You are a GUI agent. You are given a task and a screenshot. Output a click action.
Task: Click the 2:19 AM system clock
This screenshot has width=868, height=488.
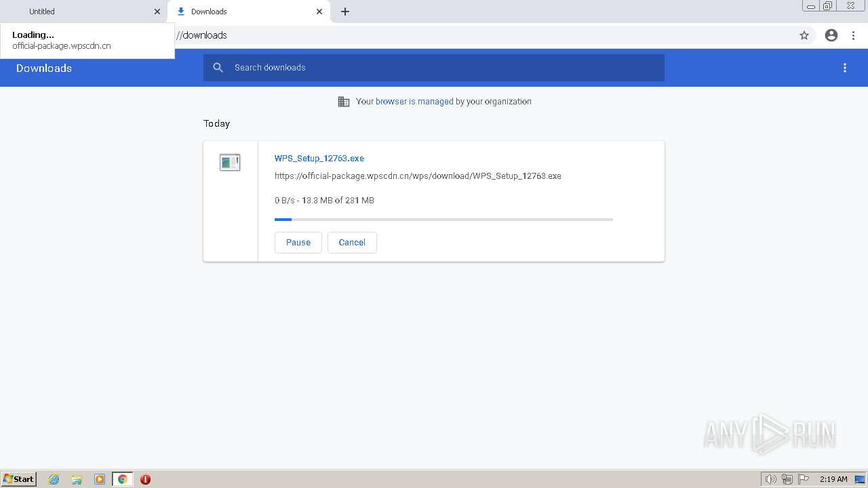(833, 479)
